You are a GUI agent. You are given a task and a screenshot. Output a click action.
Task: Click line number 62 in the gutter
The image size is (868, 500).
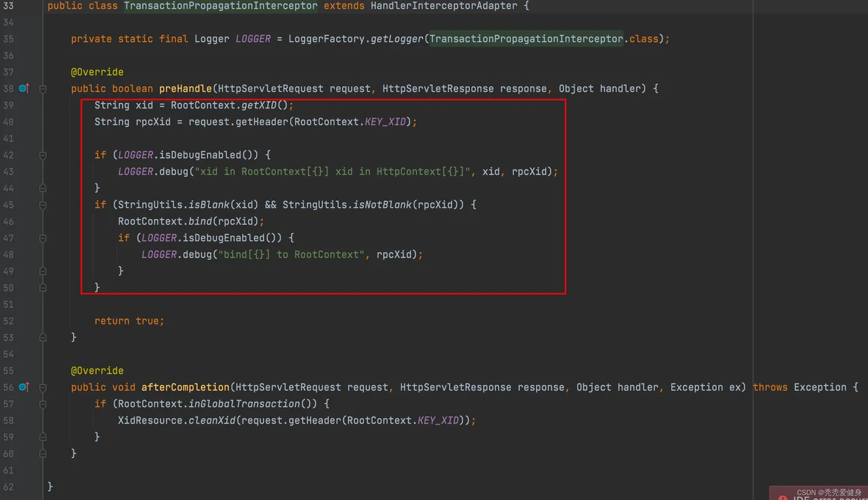[9, 486]
